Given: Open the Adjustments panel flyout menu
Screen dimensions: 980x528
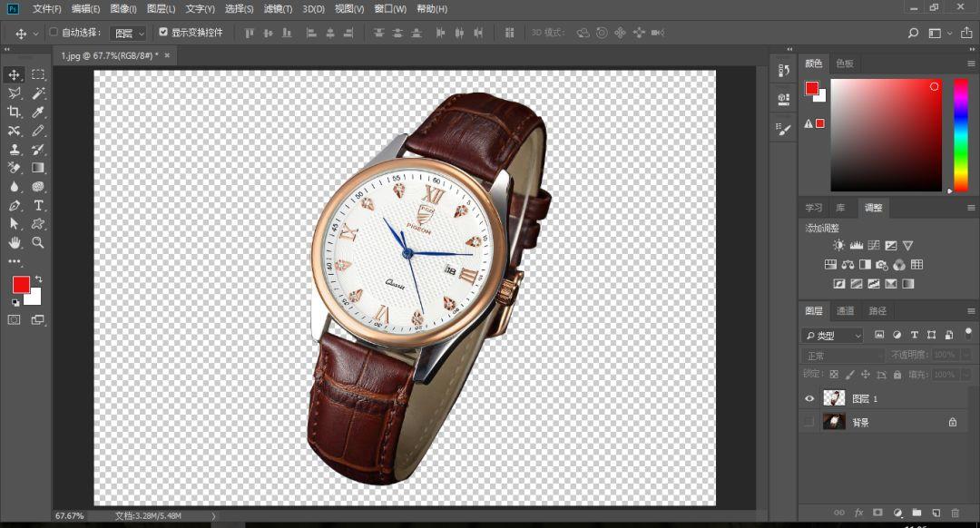Looking at the screenshot, I should tap(971, 208).
